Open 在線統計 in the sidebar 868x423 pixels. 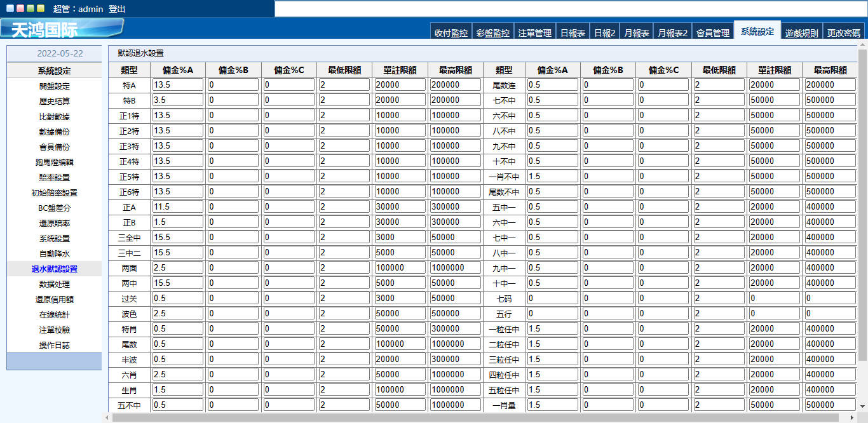tap(54, 315)
